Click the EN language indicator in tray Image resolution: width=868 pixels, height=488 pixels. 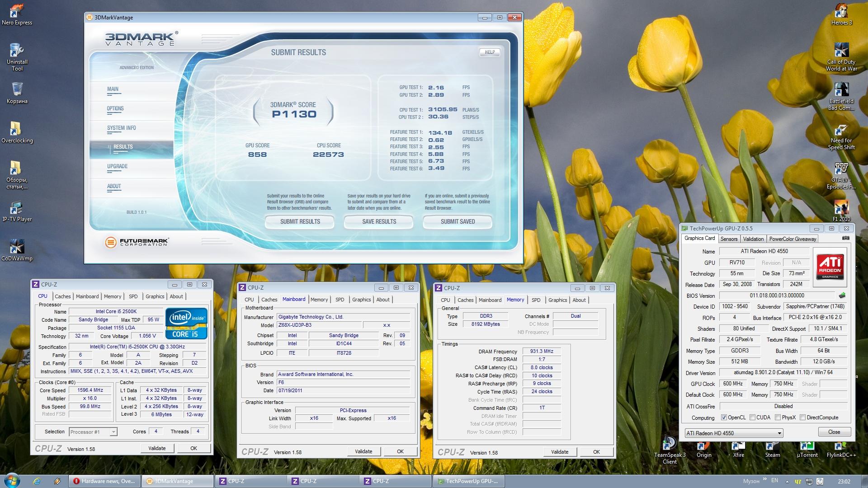point(774,480)
